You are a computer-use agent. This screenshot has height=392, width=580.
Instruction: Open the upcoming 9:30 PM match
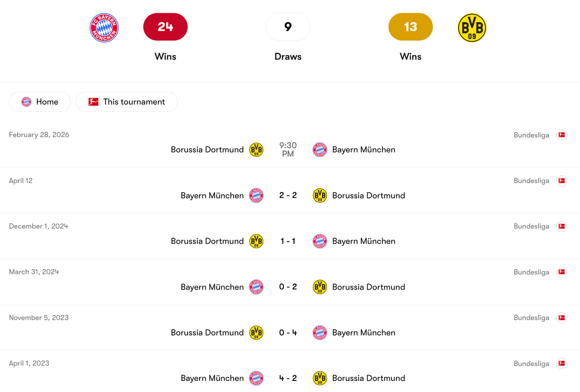[x=288, y=150]
